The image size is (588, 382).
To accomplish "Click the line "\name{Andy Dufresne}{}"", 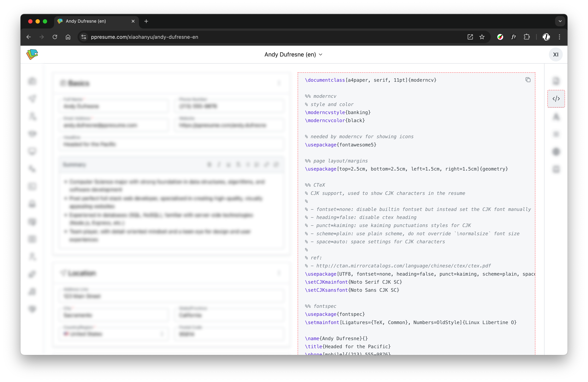I will (336, 338).
